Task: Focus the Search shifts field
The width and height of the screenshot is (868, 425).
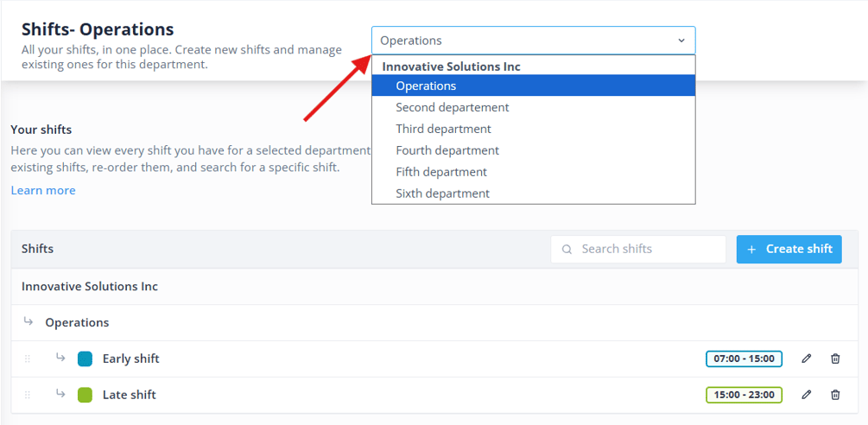Action: click(638, 249)
